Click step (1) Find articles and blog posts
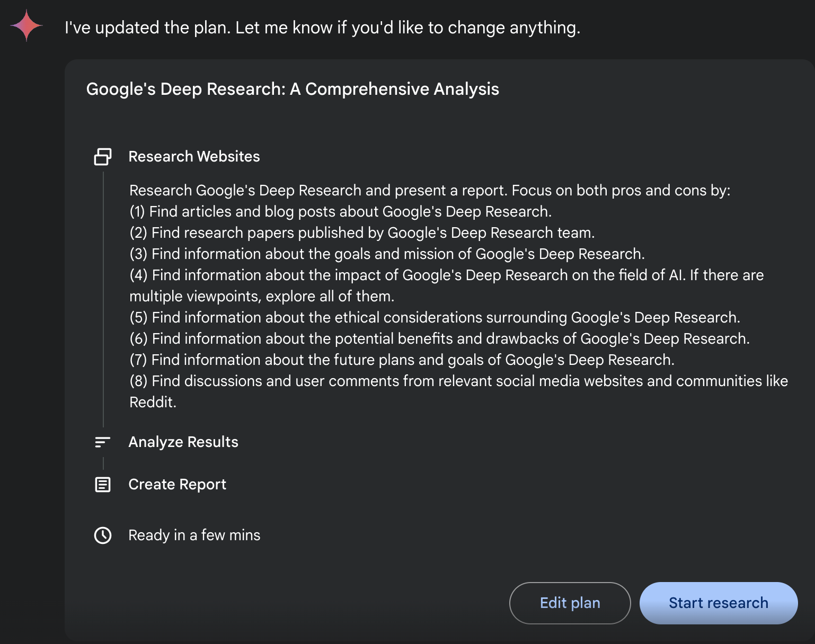The height and width of the screenshot is (644, 815). click(x=341, y=212)
